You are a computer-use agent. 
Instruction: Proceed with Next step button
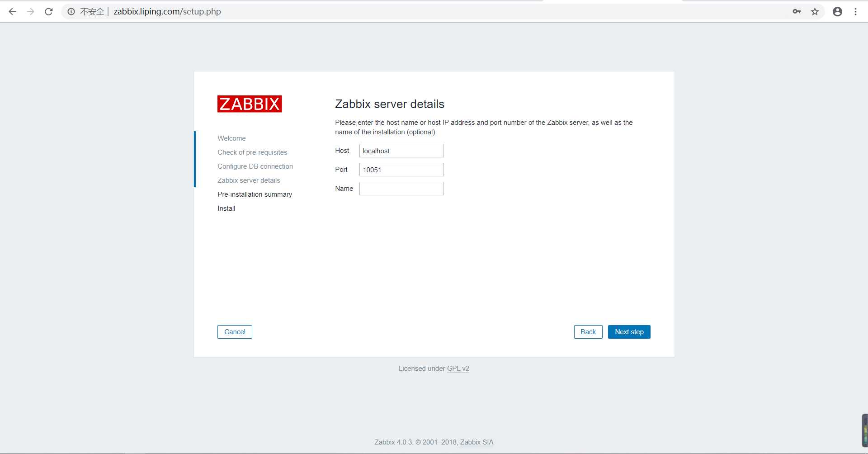click(629, 332)
